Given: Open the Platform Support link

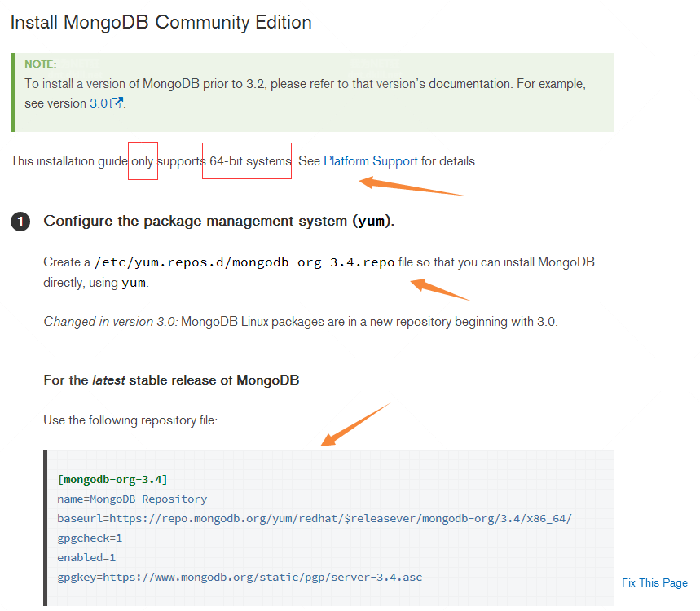Looking at the screenshot, I should [x=370, y=161].
